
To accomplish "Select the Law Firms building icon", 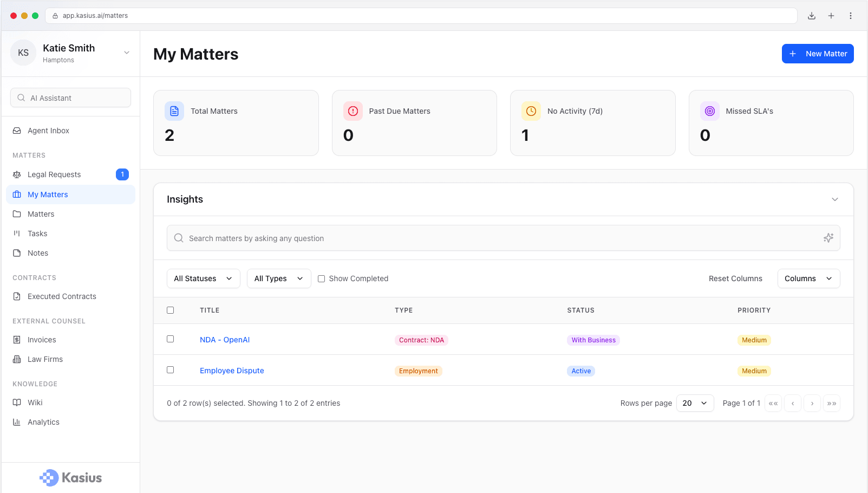I will coord(18,359).
